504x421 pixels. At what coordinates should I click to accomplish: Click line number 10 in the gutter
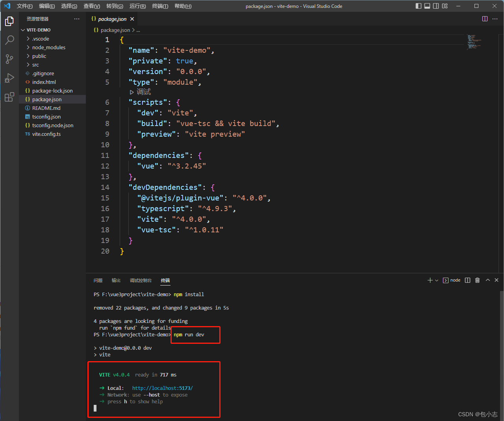pos(105,145)
